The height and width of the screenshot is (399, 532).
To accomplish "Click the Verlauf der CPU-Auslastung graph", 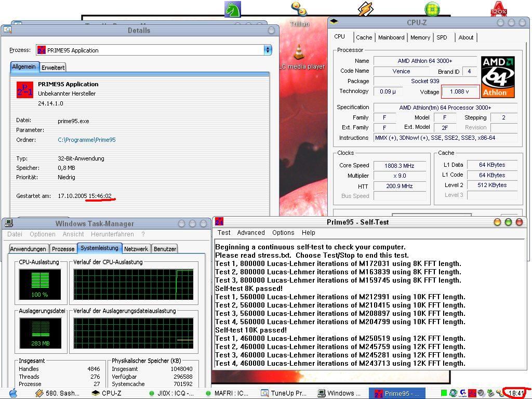I will coord(134,284).
